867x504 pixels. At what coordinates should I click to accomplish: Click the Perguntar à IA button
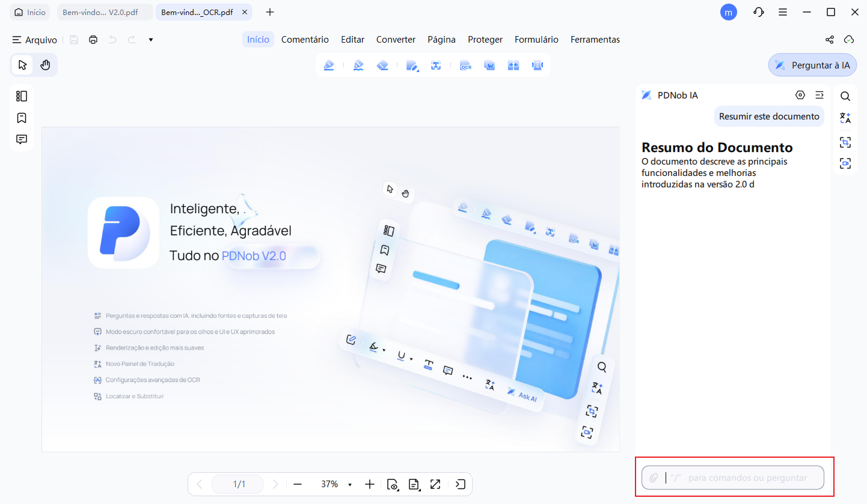(x=812, y=65)
